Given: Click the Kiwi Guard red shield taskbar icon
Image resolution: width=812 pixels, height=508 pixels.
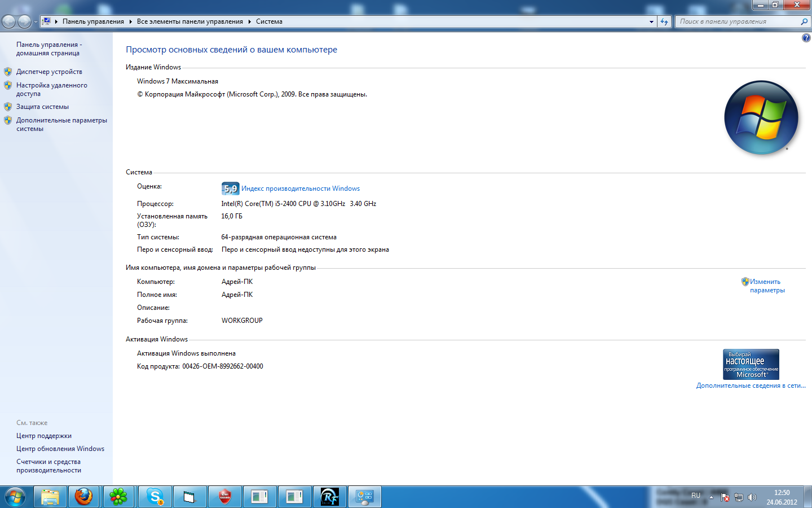Looking at the screenshot, I should [224, 497].
